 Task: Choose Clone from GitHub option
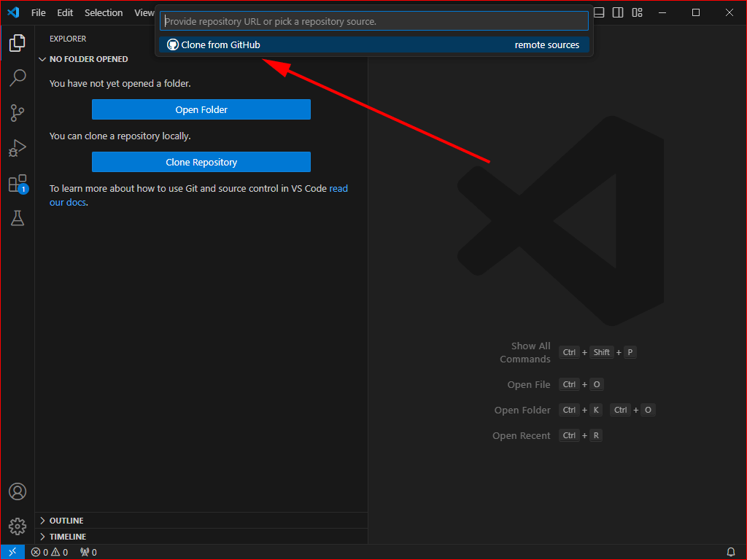[x=374, y=44]
